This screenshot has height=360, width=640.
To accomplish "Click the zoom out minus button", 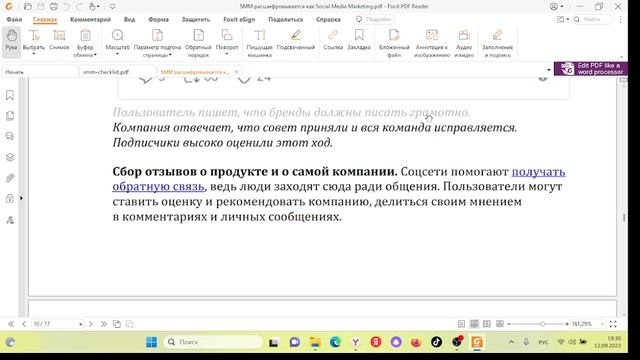I will tap(509, 324).
